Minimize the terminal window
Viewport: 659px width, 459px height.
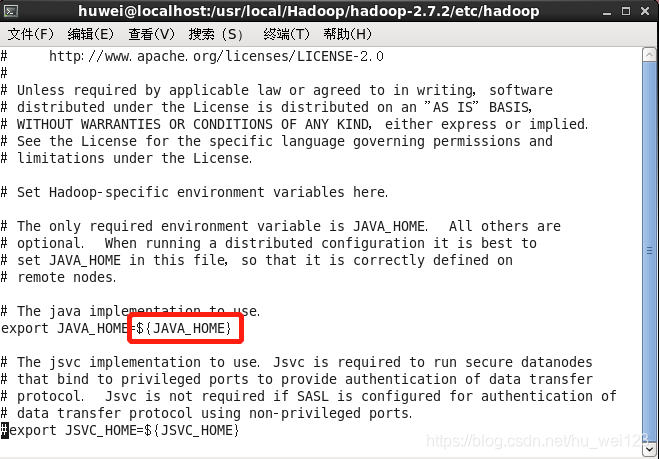tap(606, 11)
